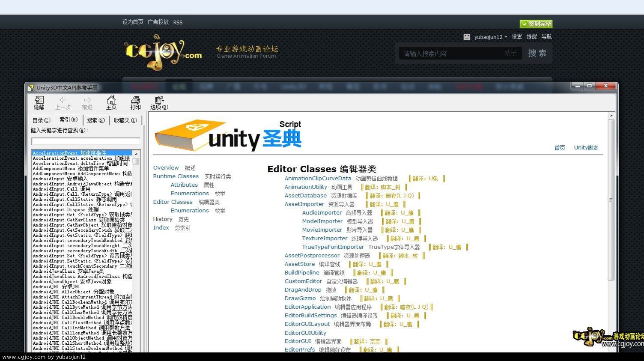Open the MovieImporter class link
Image resolution: width=644 pixels, height=361 pixels.
(322, 230)
